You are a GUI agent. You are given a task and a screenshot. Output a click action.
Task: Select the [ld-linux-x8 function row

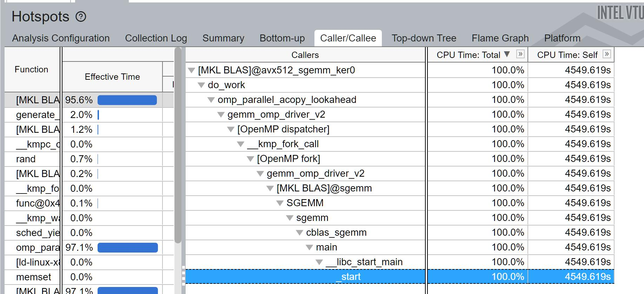pyautogui.click(x=32, y=262)
